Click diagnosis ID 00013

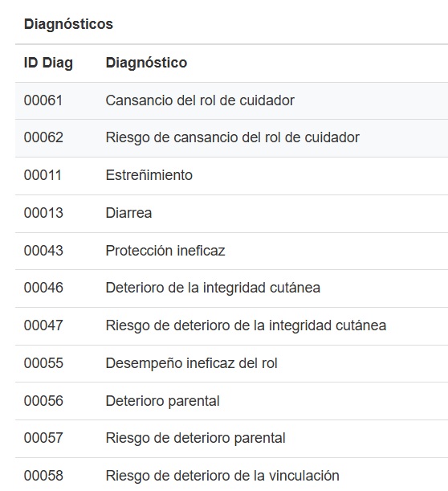43,213
